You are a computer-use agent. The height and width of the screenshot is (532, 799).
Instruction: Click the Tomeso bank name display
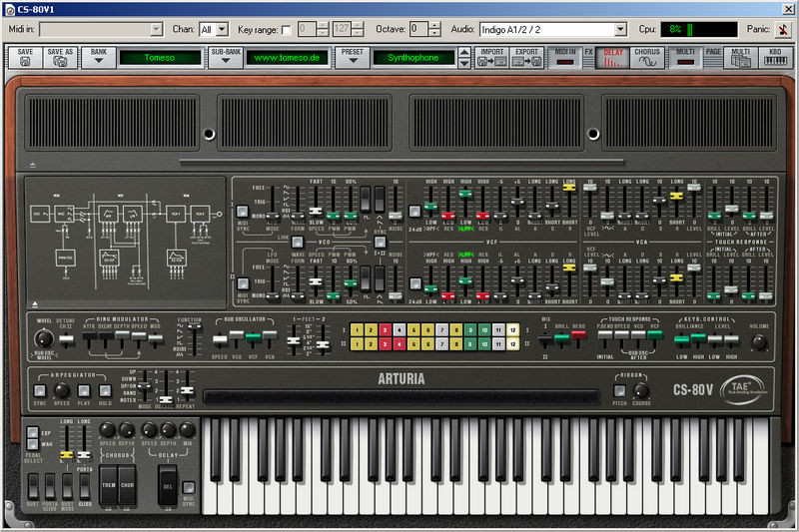tap(160, 58)
